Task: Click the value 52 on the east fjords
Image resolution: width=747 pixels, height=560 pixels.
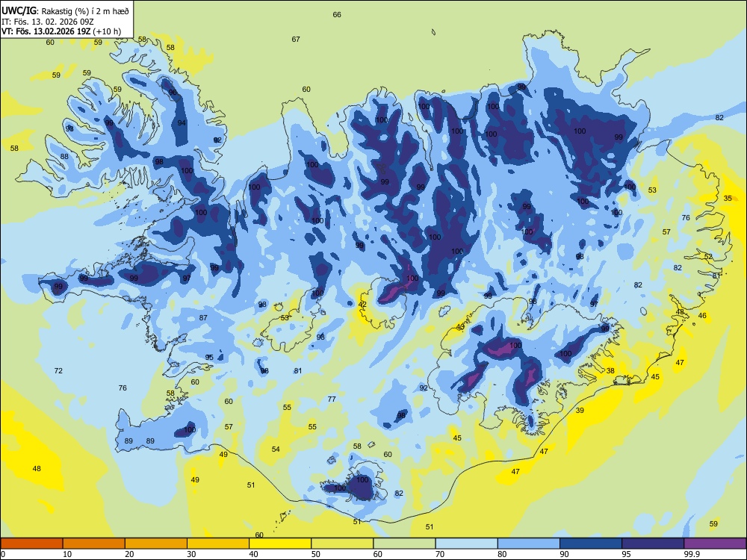Action: pyautogui.click(x=708, y=256)
